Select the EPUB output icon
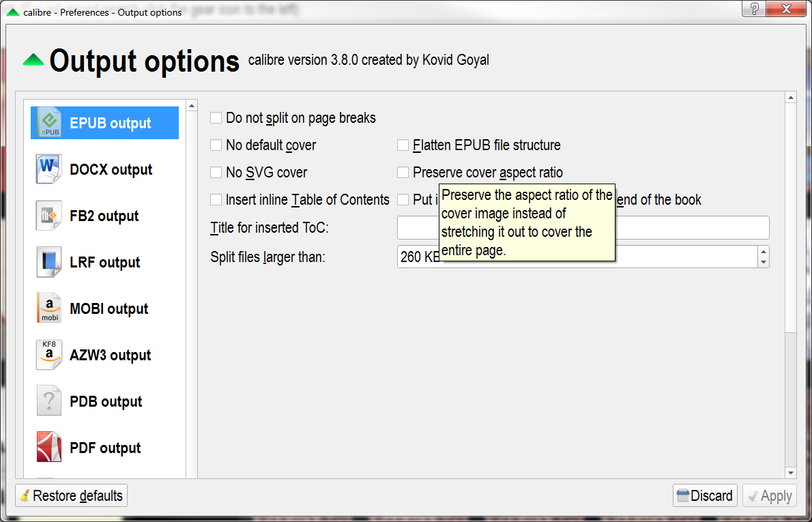This screenshot has width=812, height=522. tap(49, 124)
